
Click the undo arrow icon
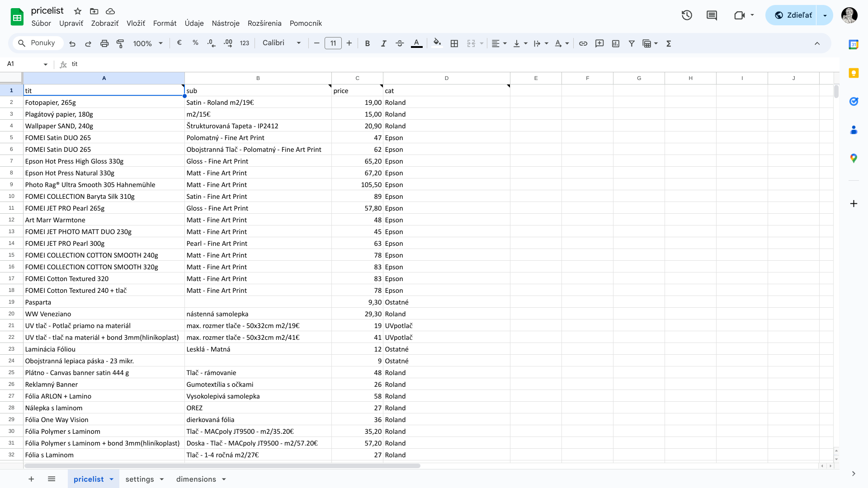(x=72, y=43)
